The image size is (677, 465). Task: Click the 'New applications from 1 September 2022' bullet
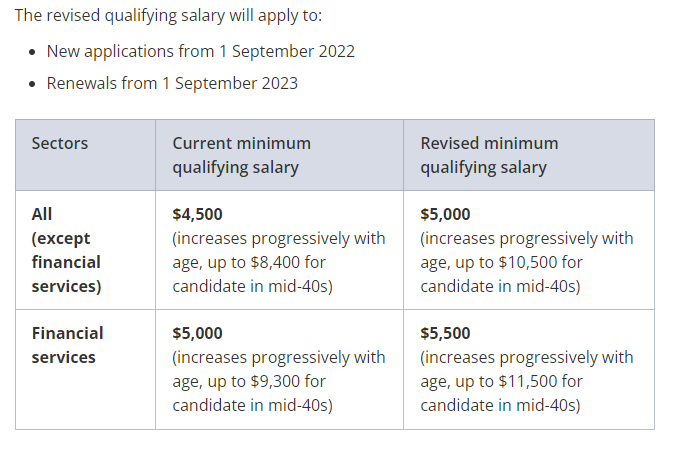[x=201, y=51]
